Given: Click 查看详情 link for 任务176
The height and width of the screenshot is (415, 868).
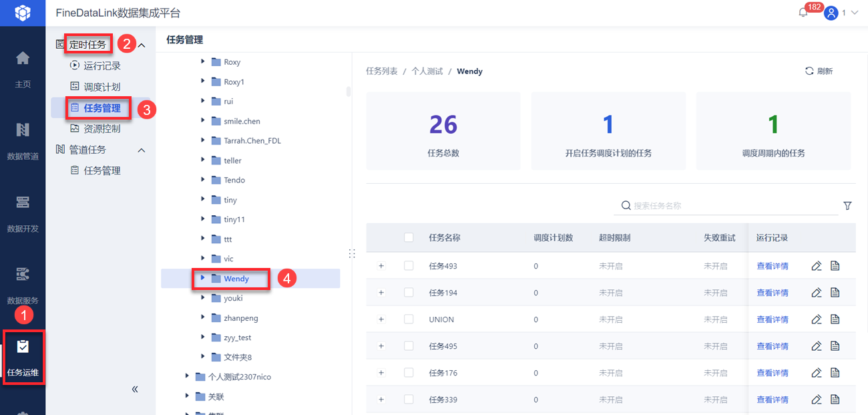Looking at the screenshot, I should coord(772,373).
